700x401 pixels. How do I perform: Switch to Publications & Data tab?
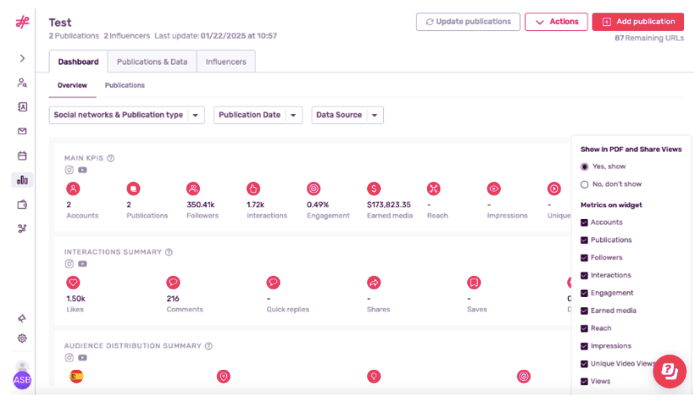(152, 62)
